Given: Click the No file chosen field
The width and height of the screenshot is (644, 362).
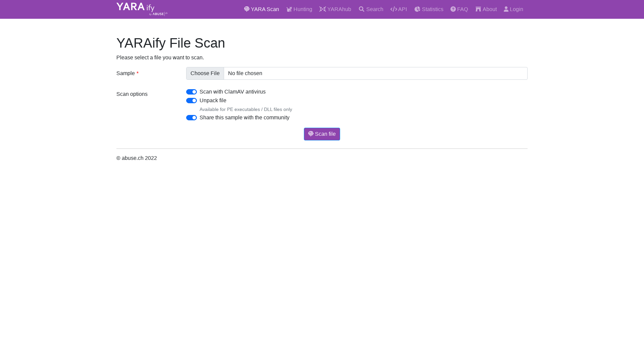Looking at the screenshot, I should (375, 73).
